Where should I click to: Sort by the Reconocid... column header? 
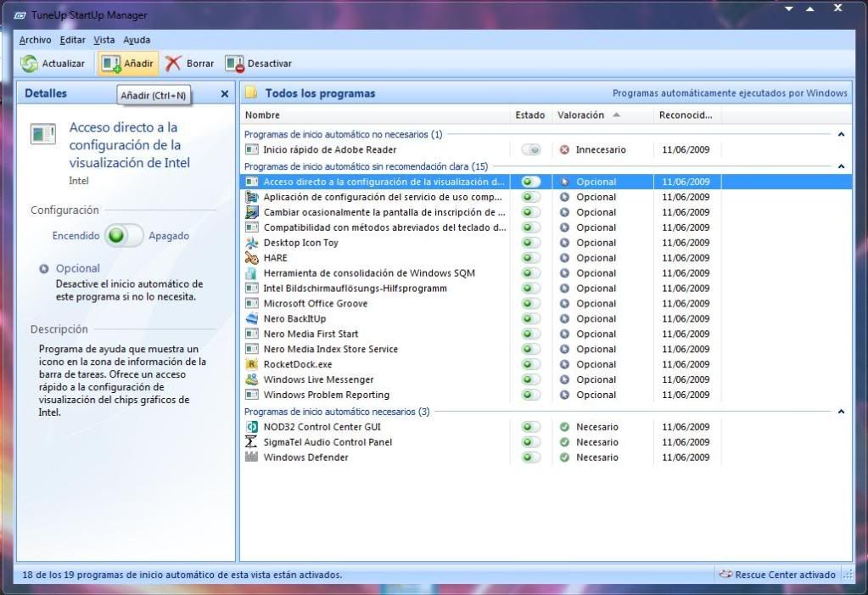(687, 115)
